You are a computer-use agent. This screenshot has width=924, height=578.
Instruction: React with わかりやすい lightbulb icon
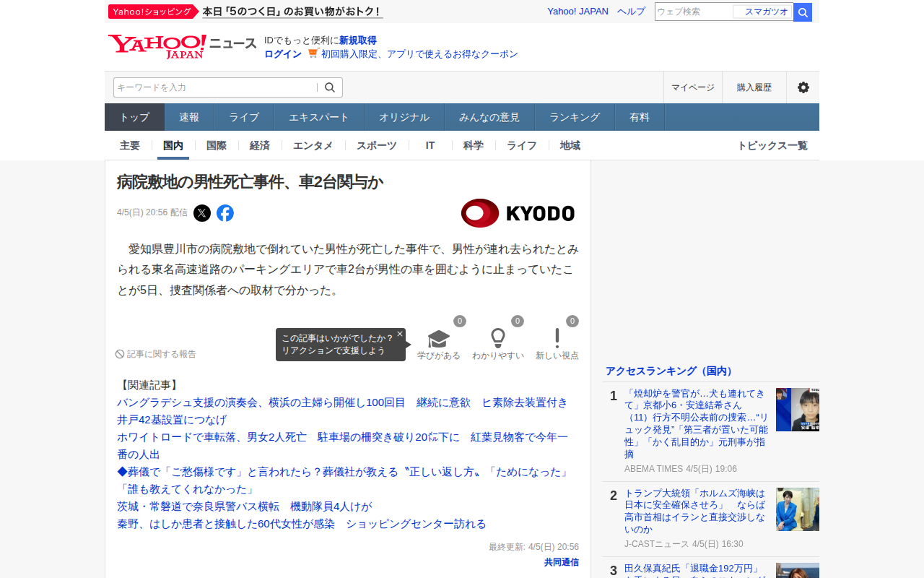(498, 339)
